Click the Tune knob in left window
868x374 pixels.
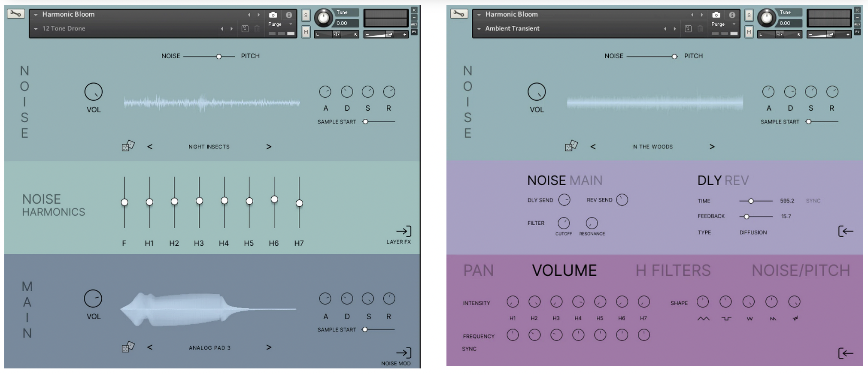coord(323,18)
